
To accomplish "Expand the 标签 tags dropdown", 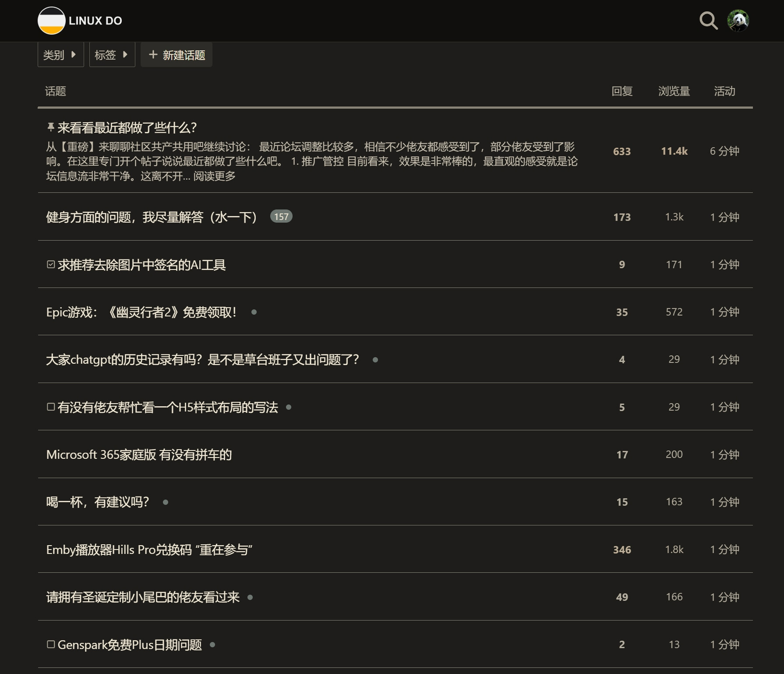I will [112, 55].
